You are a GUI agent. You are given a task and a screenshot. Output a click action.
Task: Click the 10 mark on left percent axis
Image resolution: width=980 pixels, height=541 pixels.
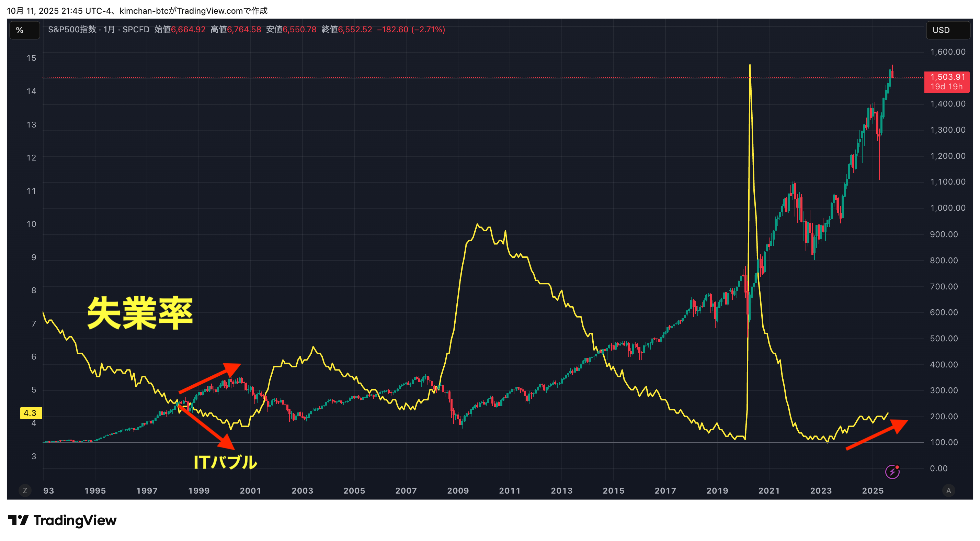coord(31,224)
